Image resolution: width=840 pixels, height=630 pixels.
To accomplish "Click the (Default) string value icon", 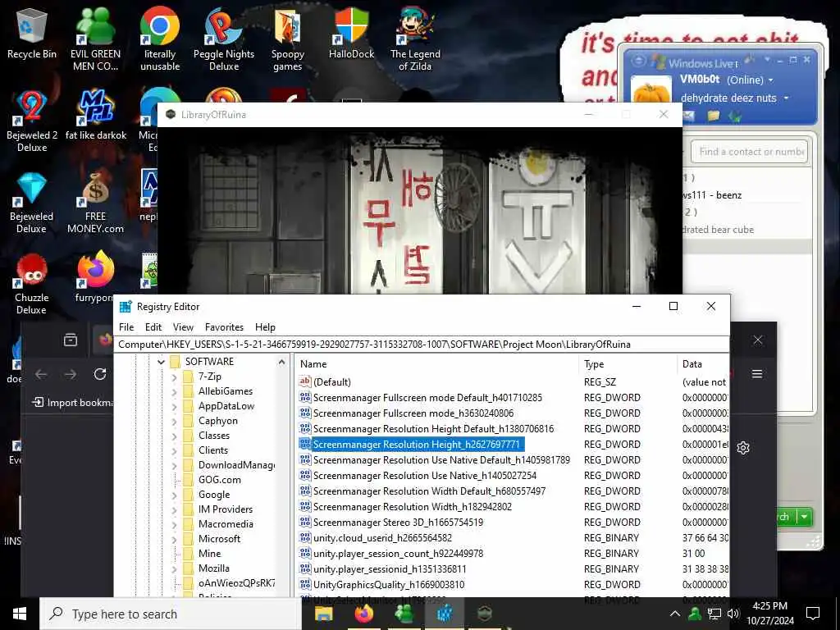I will click(x=305, y=381).
